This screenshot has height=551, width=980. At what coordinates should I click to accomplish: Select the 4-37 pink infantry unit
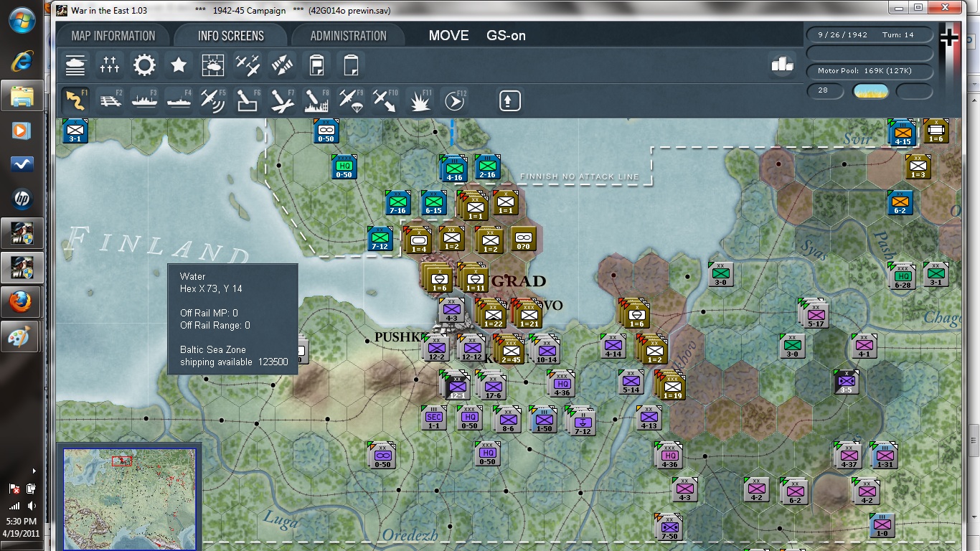849,456
